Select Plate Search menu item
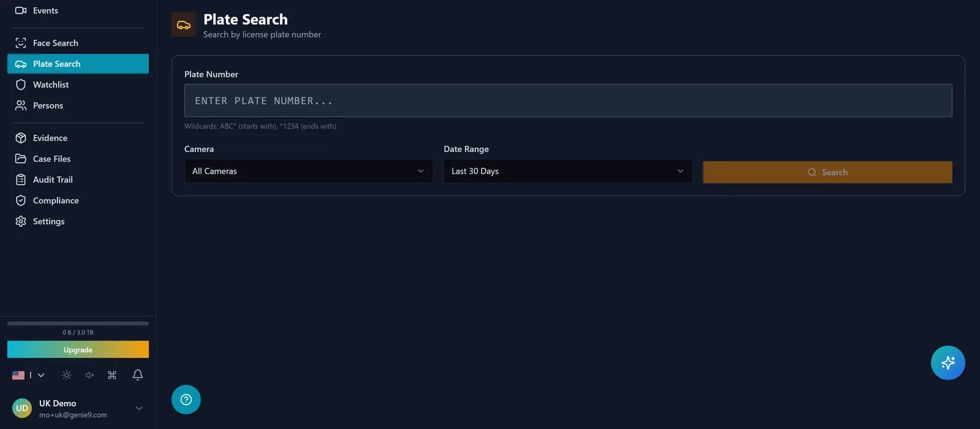980x429 pixels. pyautogui.click(x=78, y=64)
